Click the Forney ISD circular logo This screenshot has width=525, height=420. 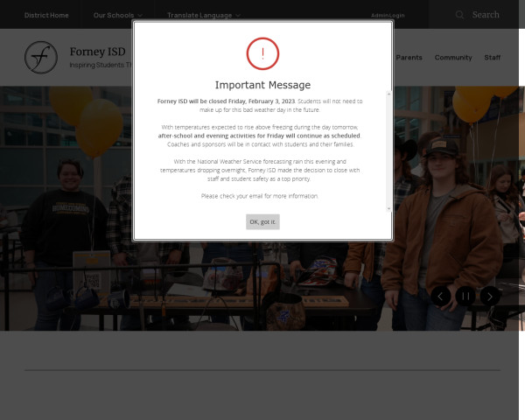(40, 58)
